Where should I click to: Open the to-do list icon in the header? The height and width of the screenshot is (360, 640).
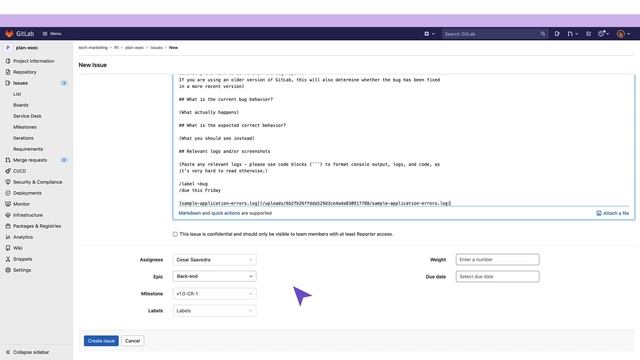pyautogui.click(x=589, y=34)
